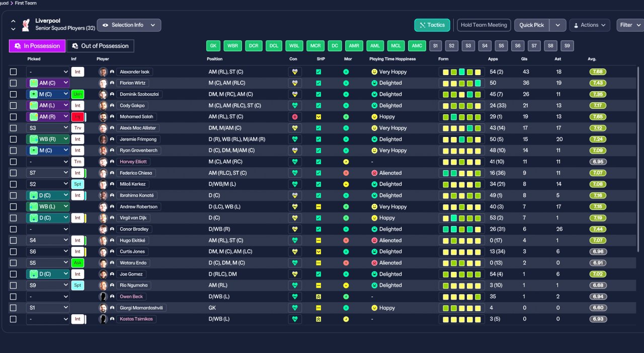The image size is (644, 353).
Task: Click player portrait of Jeremie Frimpong
Action: pos(103,139)
